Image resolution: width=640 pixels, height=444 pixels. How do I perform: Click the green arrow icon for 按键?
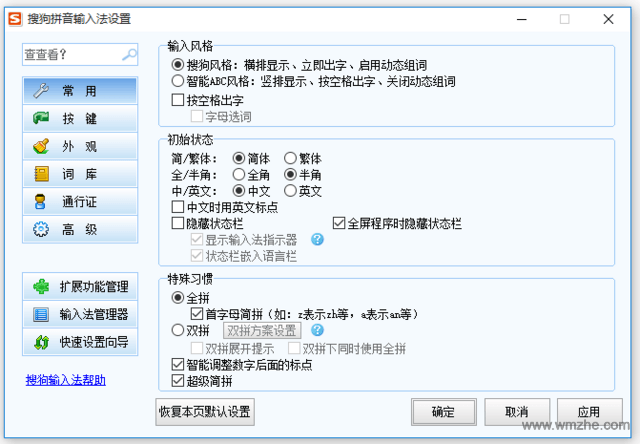[41, 118]
